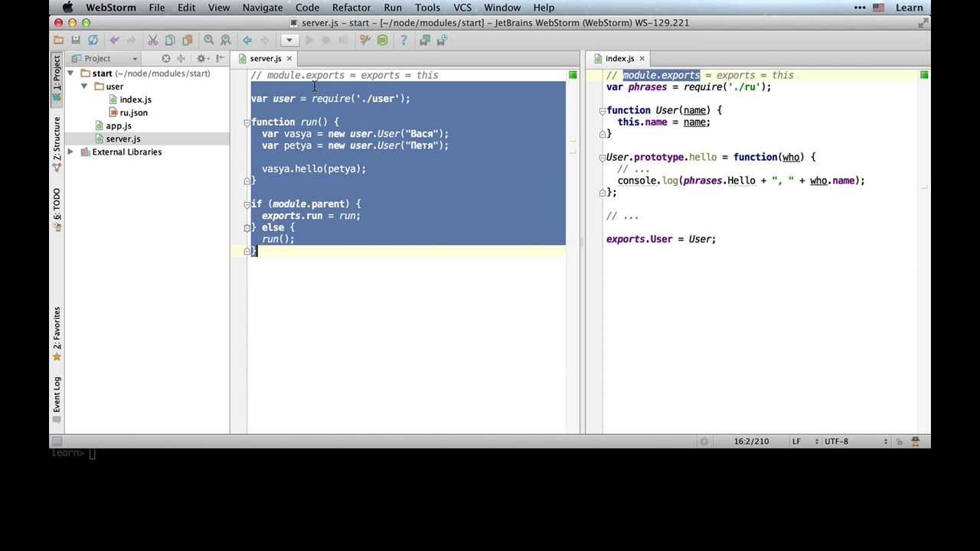
Task: Collapse the start project root node
Action: click(x=70, y=73)
